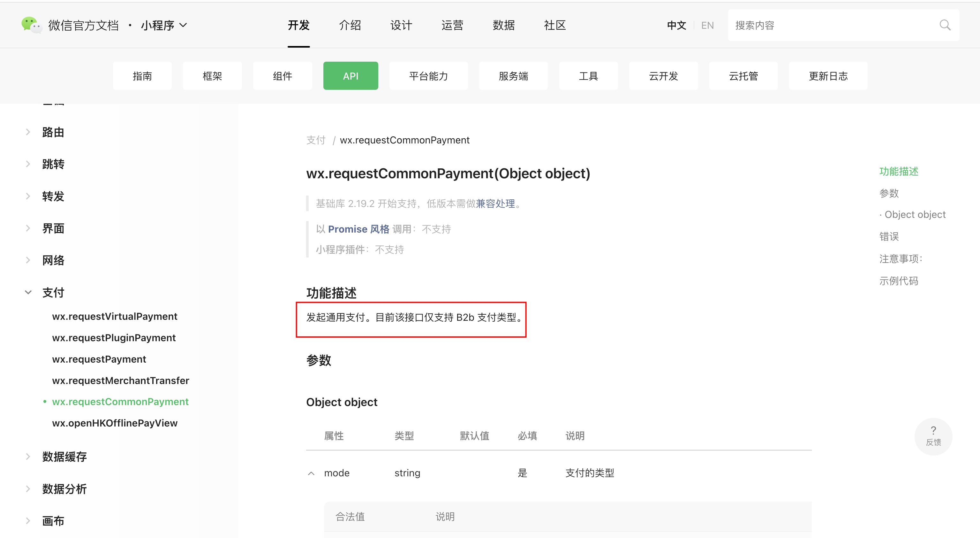980x538 pixels.
Task: Open the 云开发 tab
Action: click(663, 76)
